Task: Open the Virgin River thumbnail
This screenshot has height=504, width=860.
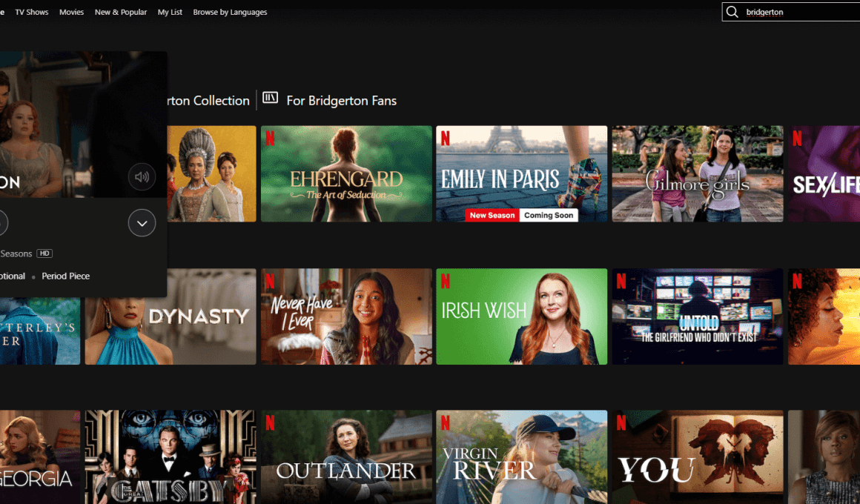Action: [522, 457]
